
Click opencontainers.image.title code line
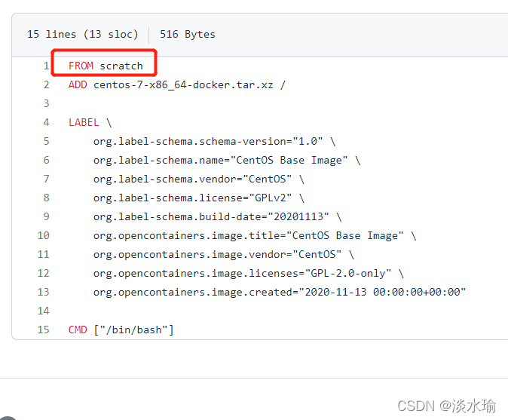point(255,235)
